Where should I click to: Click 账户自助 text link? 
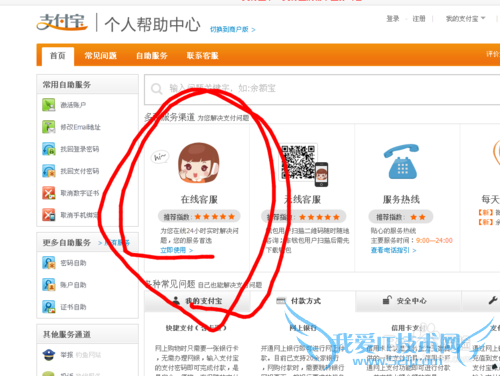(x=73, y=285)
